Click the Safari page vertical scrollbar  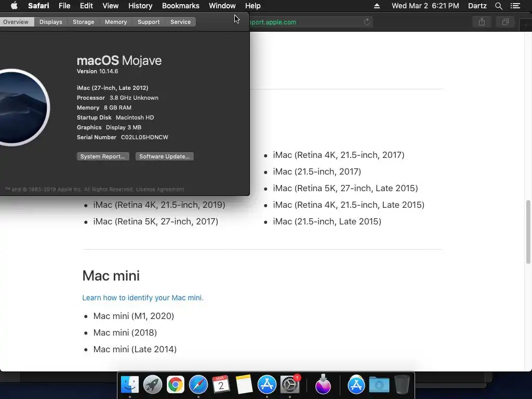pyautogui.click(x=528, y=232)
